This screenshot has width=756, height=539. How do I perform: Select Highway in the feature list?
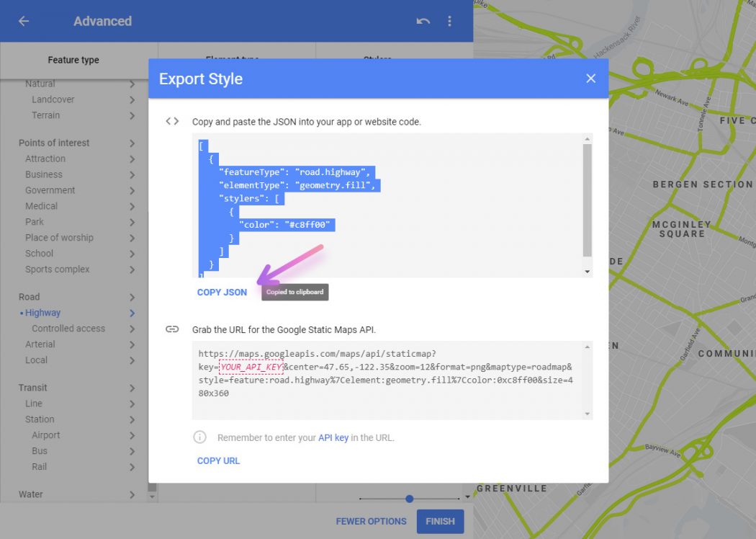coord(43,312)
